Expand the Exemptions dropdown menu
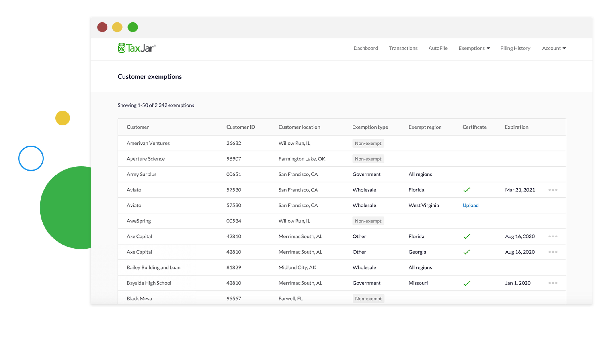 474,48
